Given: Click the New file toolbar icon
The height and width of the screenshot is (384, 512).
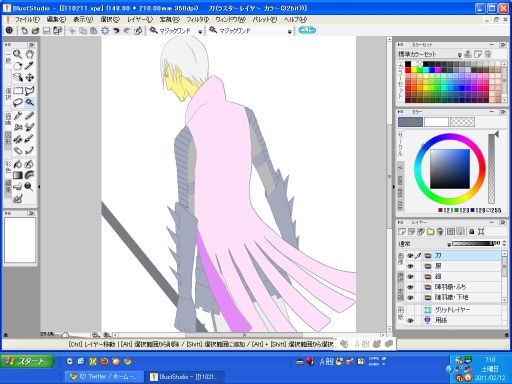Looking at the screenshot, I should point(24,31).
